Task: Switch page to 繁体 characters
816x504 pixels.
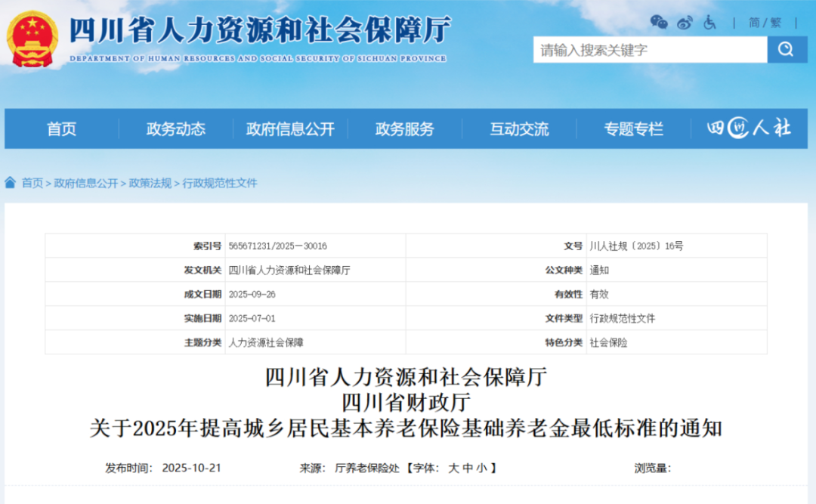Action: tap(777, 23)
